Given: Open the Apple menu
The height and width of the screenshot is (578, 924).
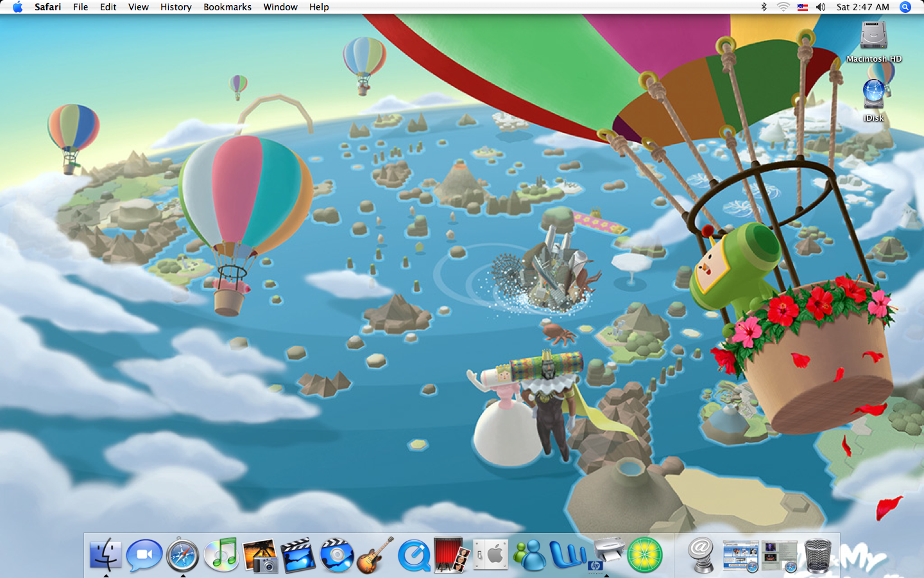Looking at the screenshot, I should [x=17, y=7].
